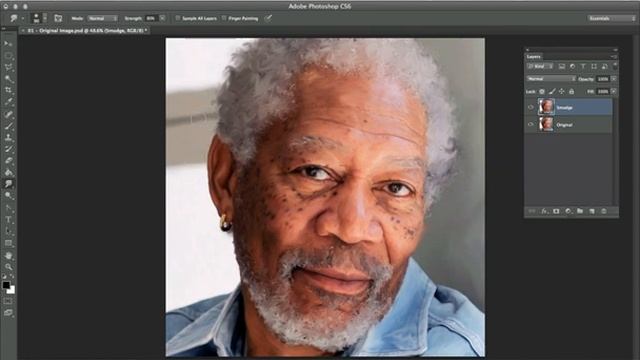Viewport: 640px width, 360px height.
Task: Select the Lasso tool
Action: tap(8, 67)
